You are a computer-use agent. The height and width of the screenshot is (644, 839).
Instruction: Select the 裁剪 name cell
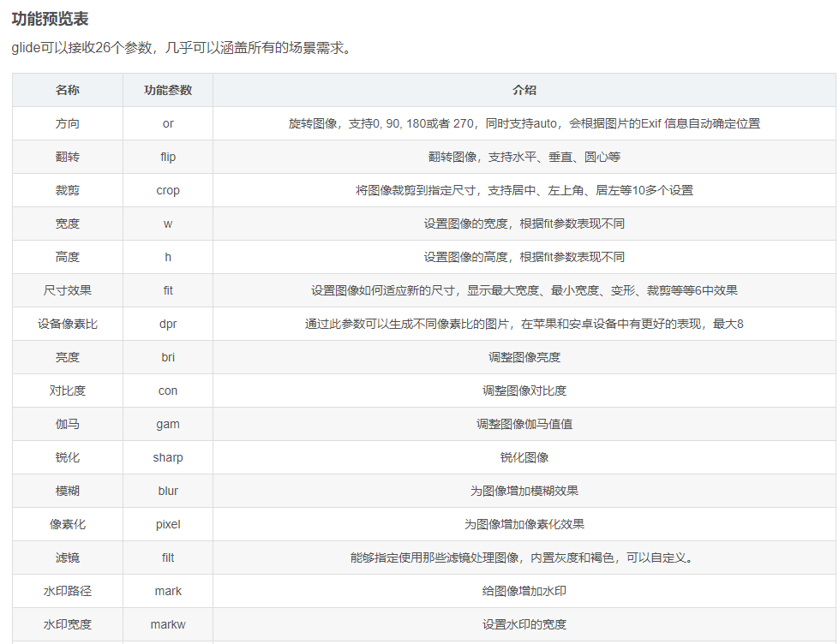click(x=68, y=190)
